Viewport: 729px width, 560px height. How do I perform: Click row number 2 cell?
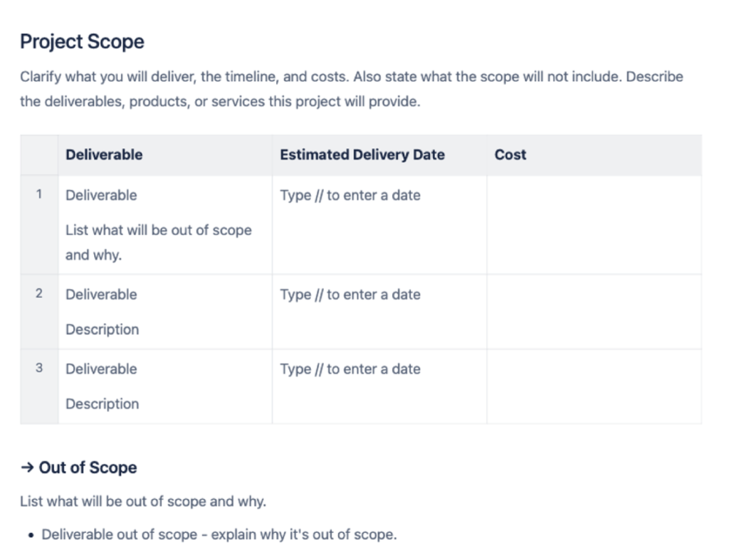[x=39, y=293]
